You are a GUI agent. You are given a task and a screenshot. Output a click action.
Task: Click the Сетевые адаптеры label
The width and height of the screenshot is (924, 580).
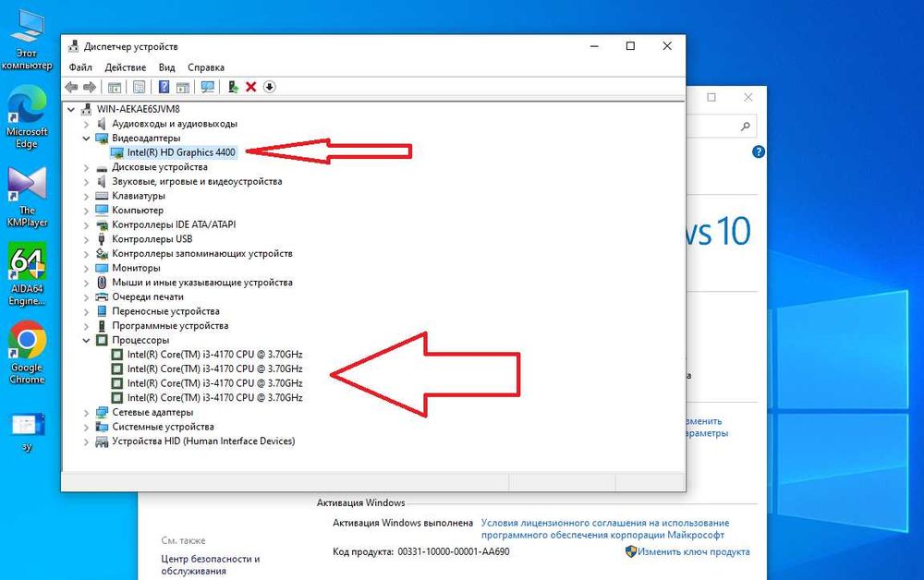152,412
